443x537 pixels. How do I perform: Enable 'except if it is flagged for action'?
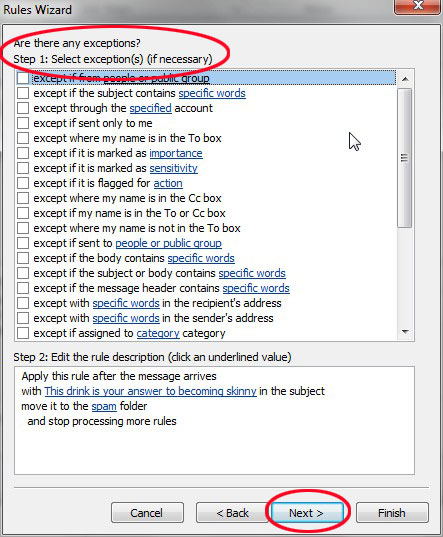(23, 183)
